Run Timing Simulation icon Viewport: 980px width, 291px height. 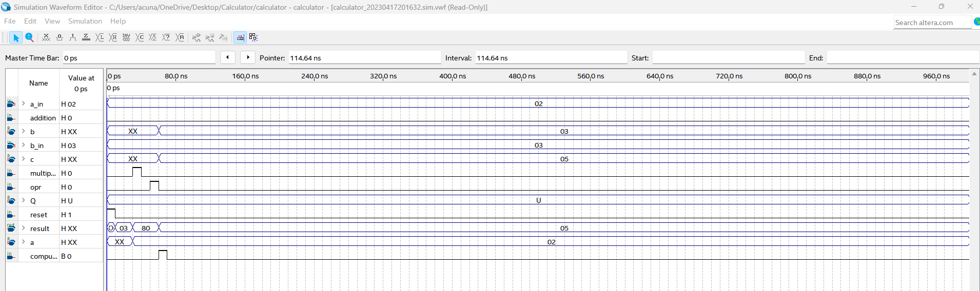pos(210,37)
